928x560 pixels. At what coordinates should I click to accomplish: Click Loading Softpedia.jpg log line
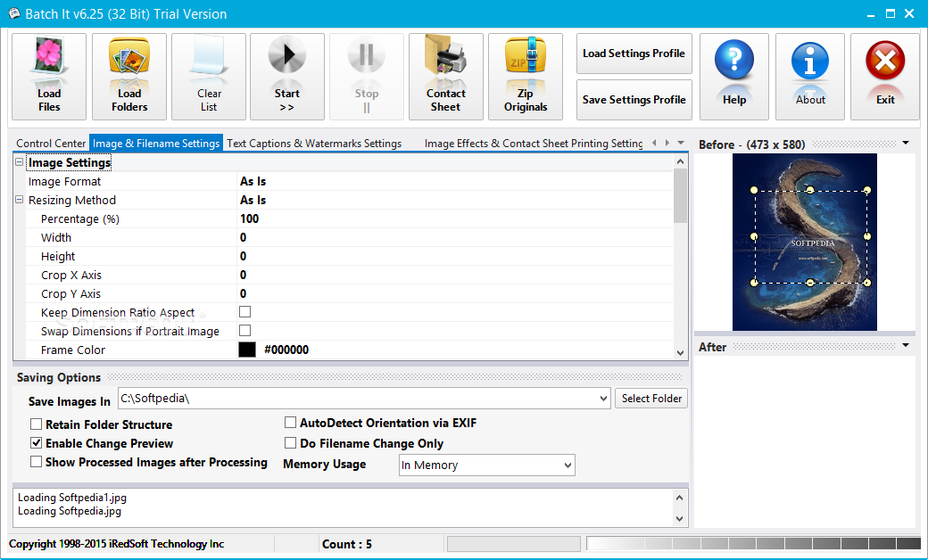70,511
